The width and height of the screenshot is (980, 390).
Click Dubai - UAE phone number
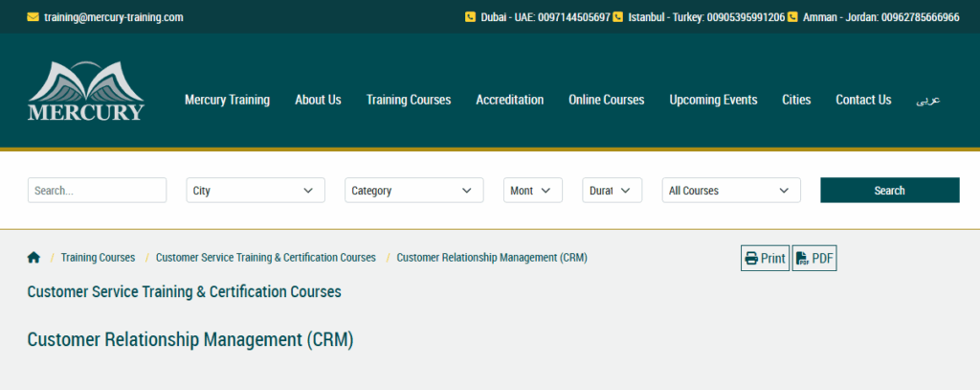click(546, 17)
